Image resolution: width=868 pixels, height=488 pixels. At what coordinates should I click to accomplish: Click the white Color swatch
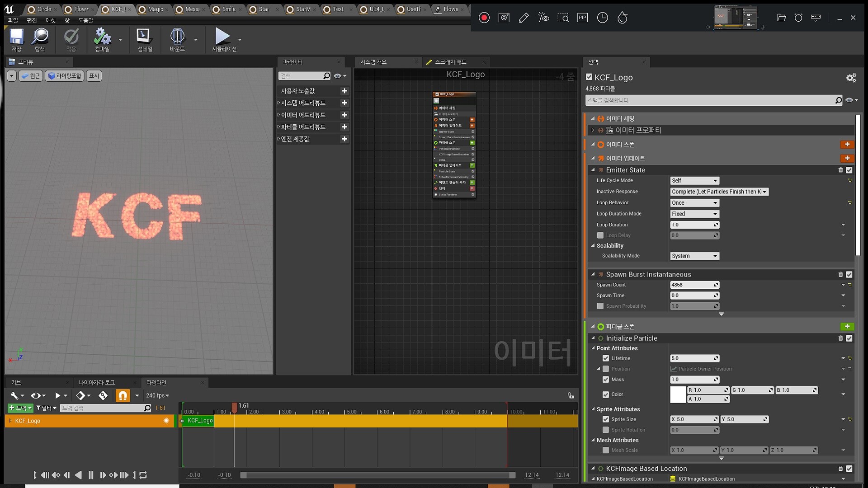tap(678, 394)
